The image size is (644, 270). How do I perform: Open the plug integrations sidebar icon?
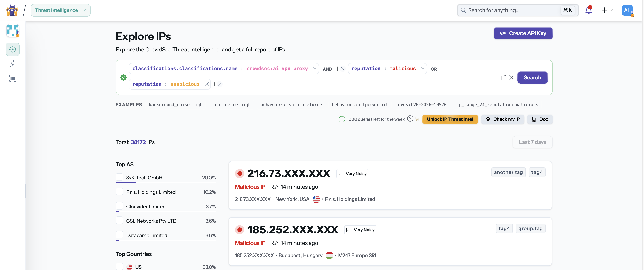click(x=13, y=64)
